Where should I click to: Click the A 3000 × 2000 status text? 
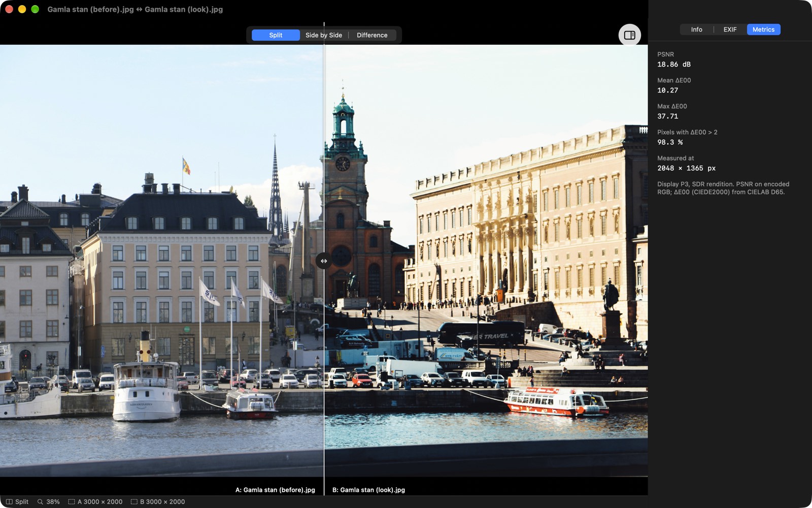click(x=100, y=501)
